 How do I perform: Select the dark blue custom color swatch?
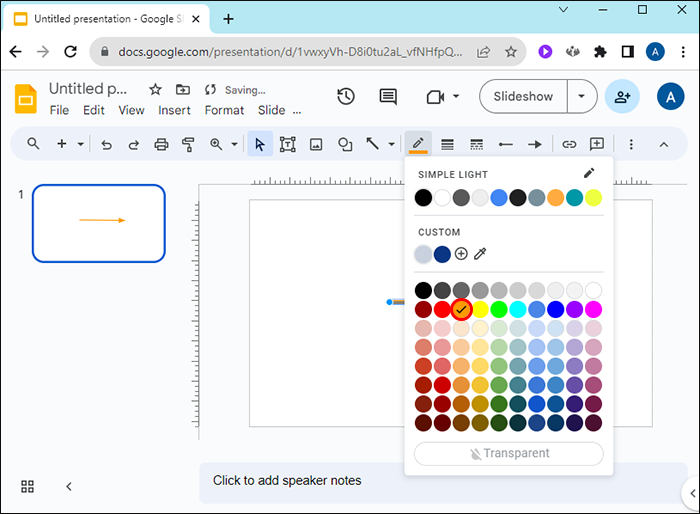click(x=442, y=254)
